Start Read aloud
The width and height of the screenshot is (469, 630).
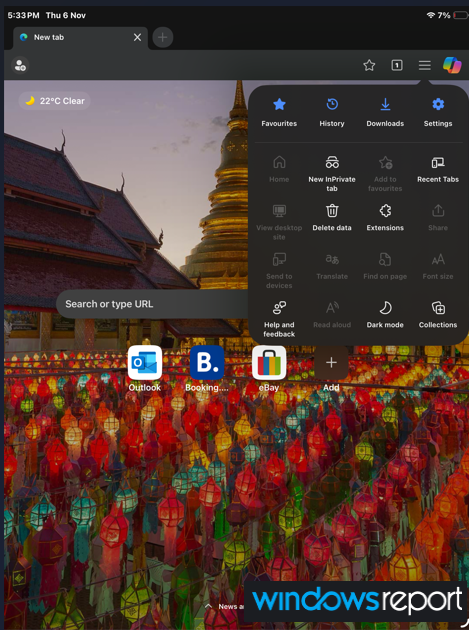(332, 315)
